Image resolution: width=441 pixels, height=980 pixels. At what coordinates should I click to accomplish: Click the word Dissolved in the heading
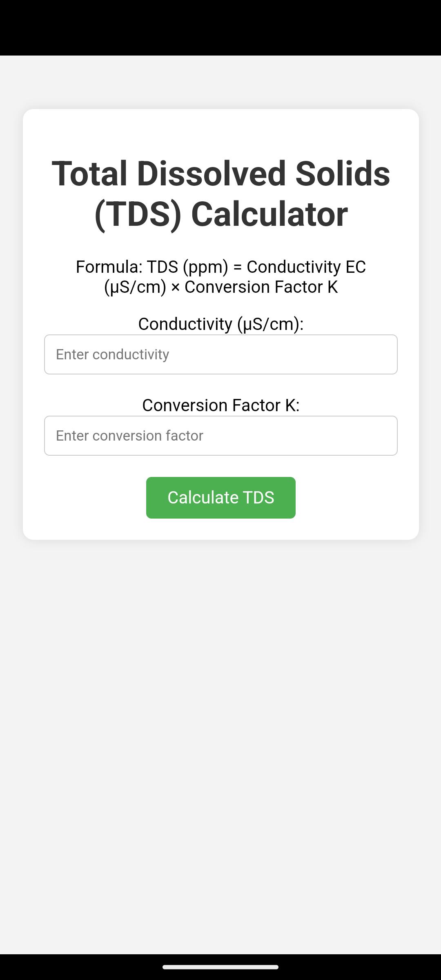tap(211, 174)
